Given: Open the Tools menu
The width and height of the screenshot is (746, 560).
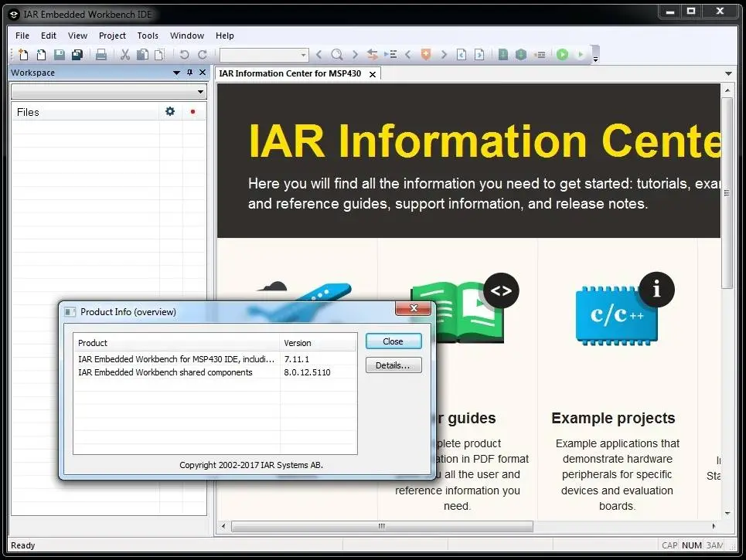Looking at the screenshot, I should coord(148,36).
